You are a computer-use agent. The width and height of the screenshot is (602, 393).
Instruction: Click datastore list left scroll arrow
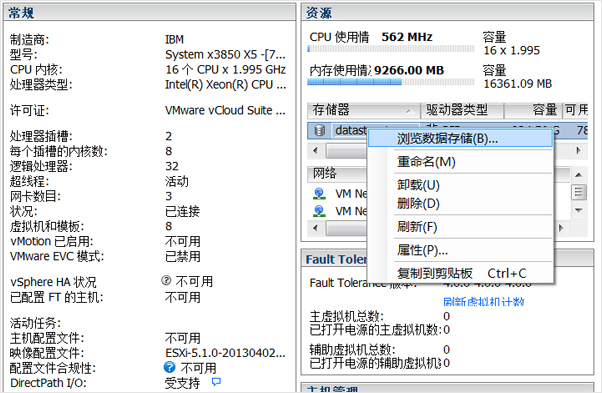[x=316, y=150]
